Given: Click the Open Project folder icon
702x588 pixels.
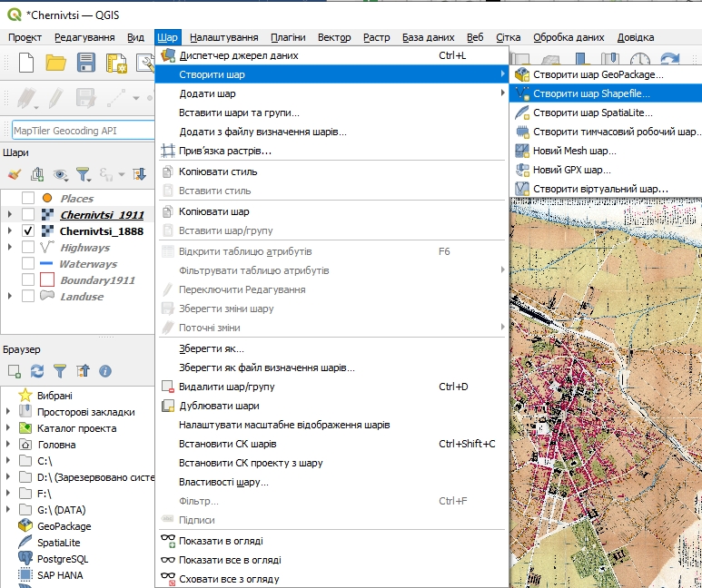Looking at the screenshot, I should click(56, 63).
